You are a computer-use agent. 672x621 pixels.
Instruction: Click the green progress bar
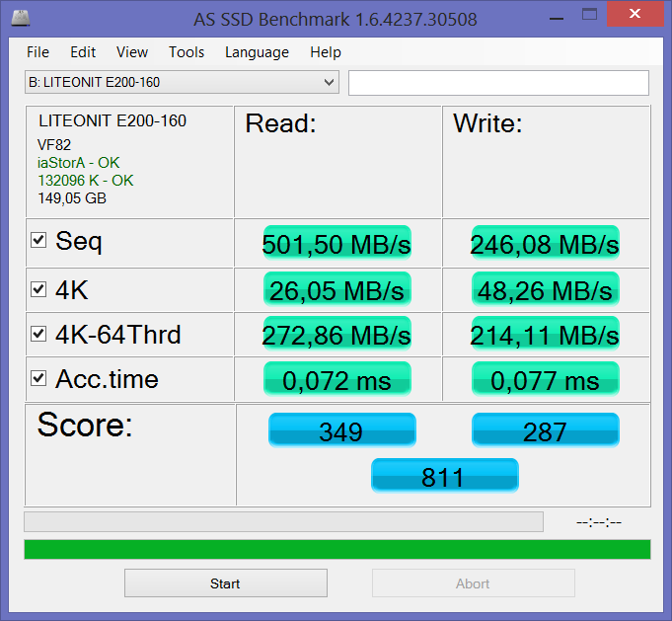point(336,550)
